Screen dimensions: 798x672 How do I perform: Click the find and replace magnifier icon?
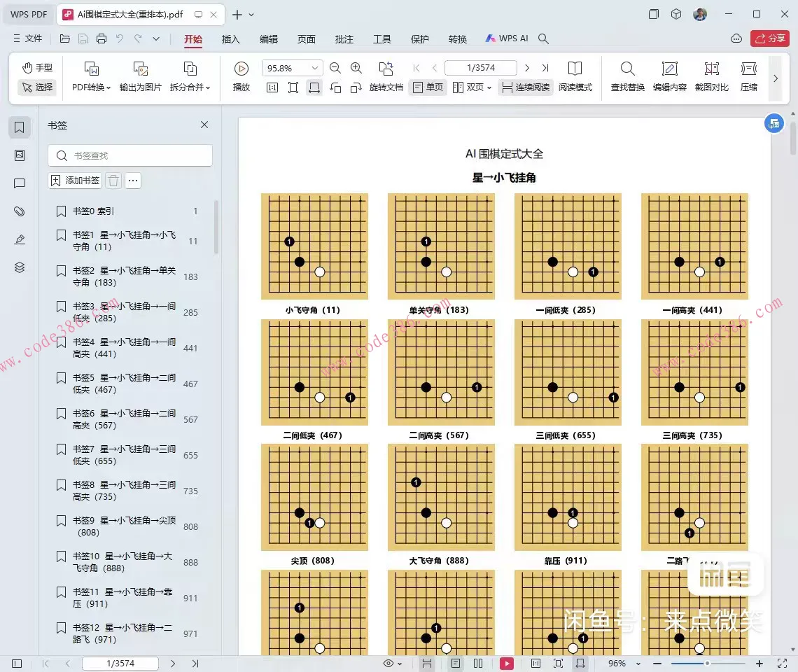pos(628,69)
